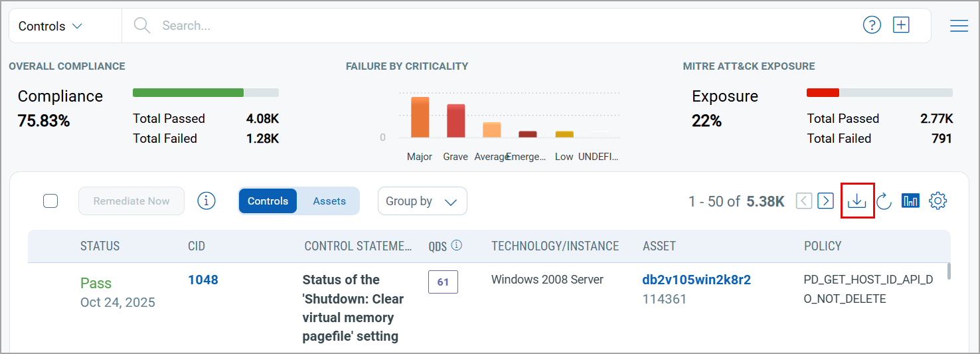Open asset db2v105win2k8r2 link
Viewport: 980px width, 354px height.
click(696, 280)
